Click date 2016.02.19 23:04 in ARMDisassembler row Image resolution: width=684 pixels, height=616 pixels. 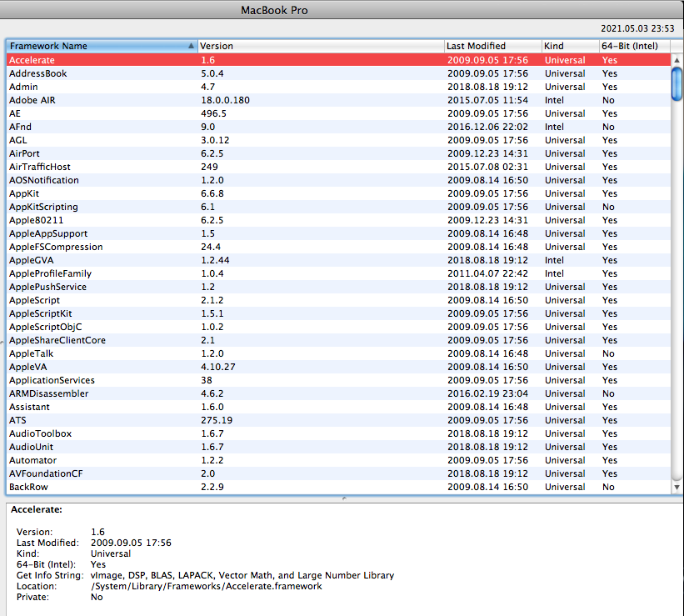[x=487, y=393]
